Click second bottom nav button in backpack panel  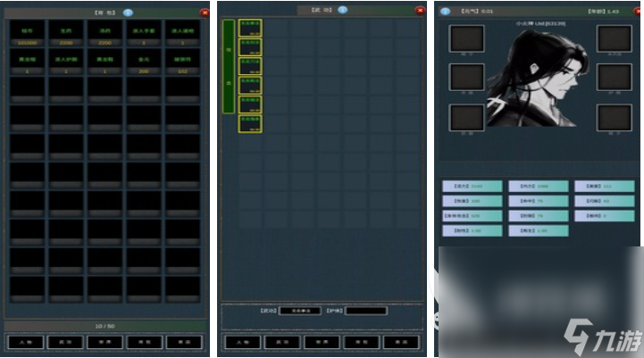(65, 342)
